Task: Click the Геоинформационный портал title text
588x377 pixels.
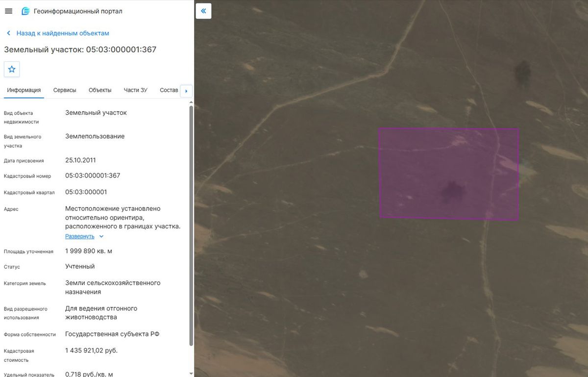Action: (x=78, y=11)
